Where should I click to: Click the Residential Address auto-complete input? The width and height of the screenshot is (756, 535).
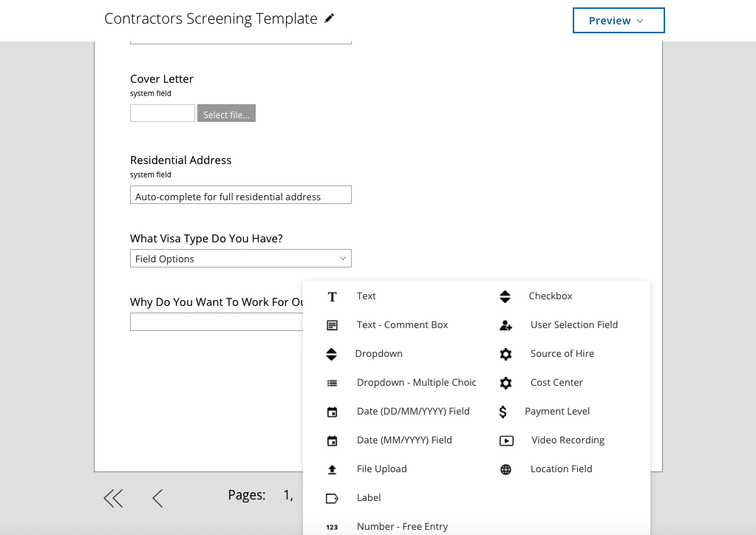click(240, 195)
